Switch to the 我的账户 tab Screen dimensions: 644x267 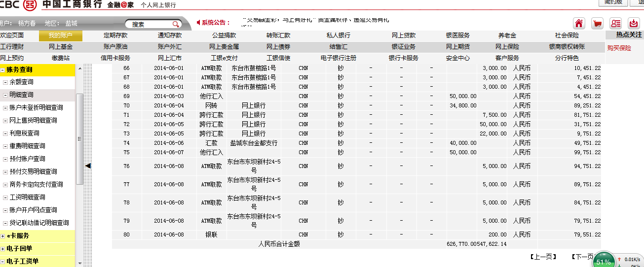61,35
